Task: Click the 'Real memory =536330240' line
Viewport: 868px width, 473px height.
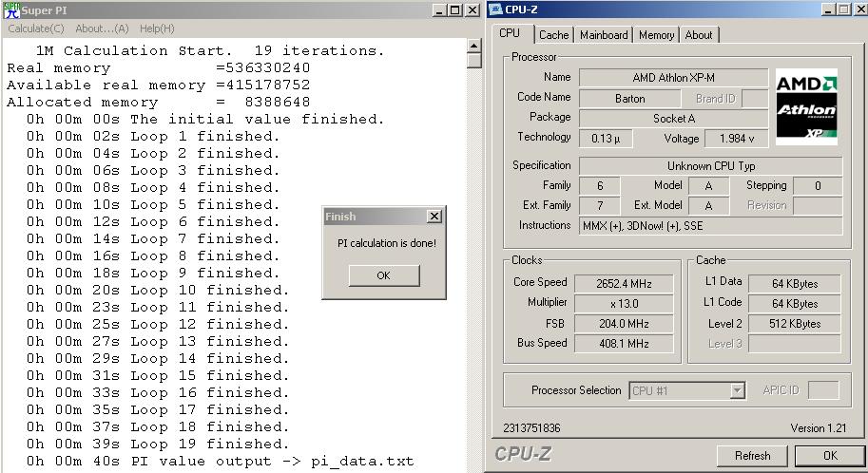Action: coord(159,68)
